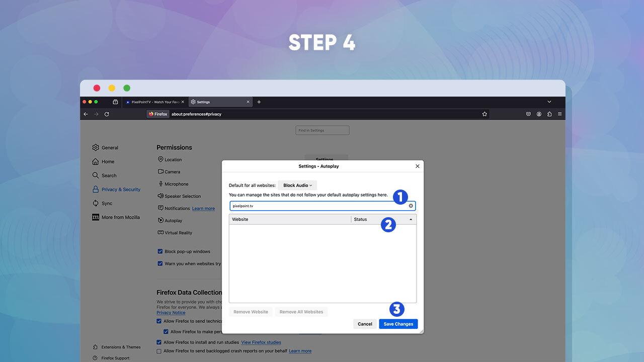Click the Speaker Selection icon
This screenshot has height=362, width=644.
[x=160, y=196]
